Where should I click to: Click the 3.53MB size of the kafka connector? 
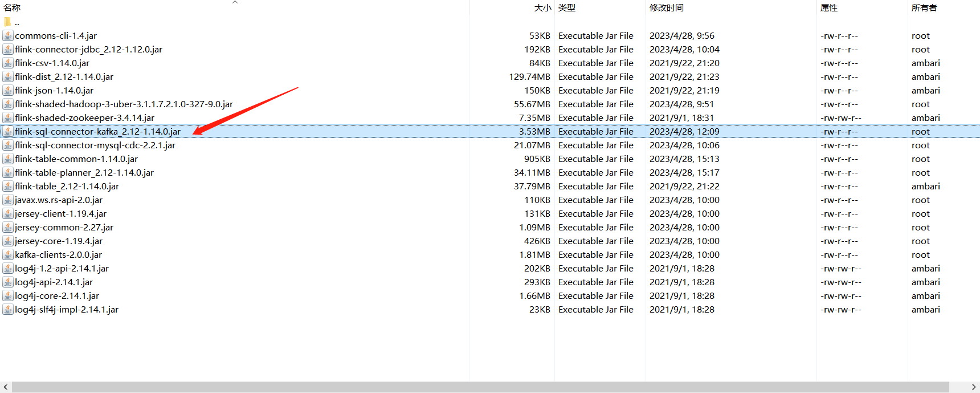click(535, 131)
